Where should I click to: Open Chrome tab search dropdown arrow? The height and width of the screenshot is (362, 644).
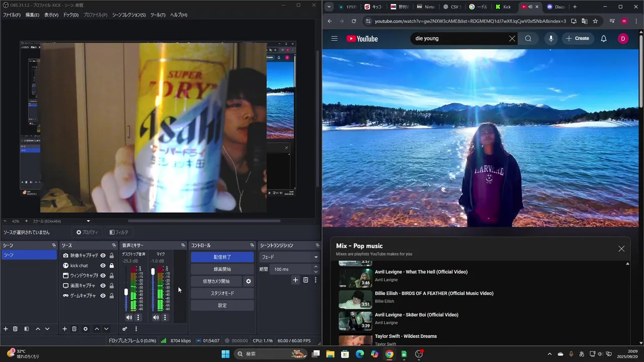tap(329, 7)
